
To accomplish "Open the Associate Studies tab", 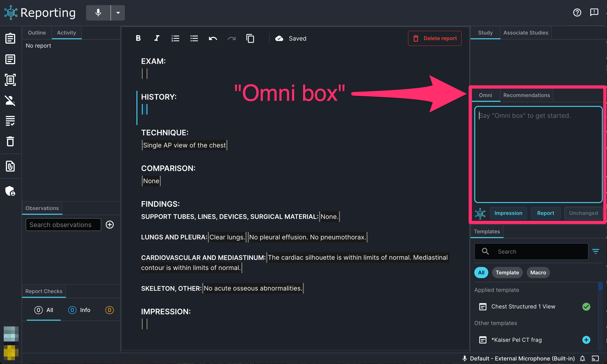I will coord(526,33).
